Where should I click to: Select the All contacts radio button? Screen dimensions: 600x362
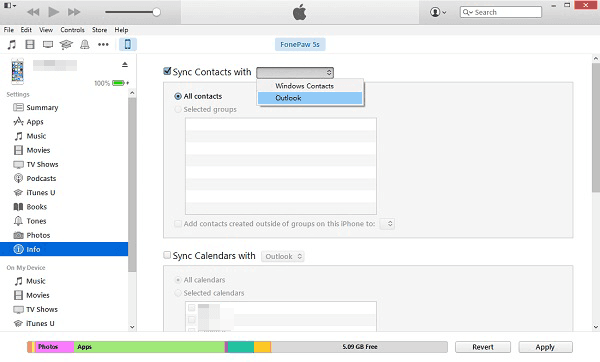coord(178,96)
